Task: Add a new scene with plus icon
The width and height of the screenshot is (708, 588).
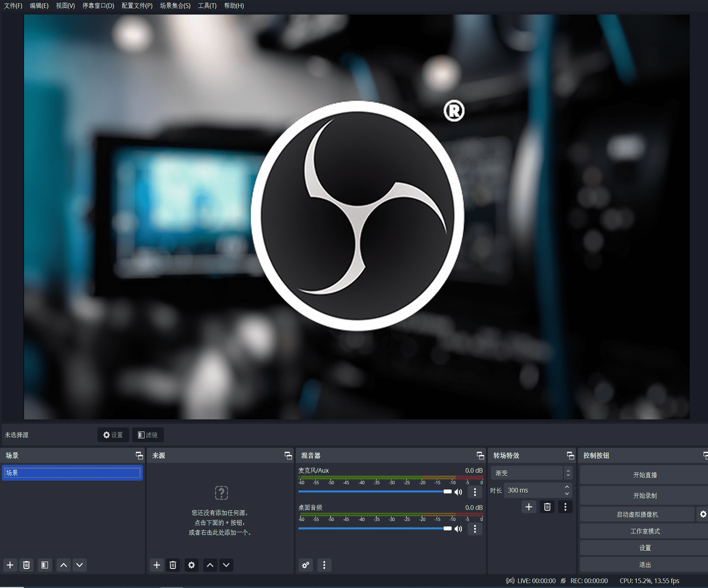Action: pyautogui.click(x=10, y=565)
